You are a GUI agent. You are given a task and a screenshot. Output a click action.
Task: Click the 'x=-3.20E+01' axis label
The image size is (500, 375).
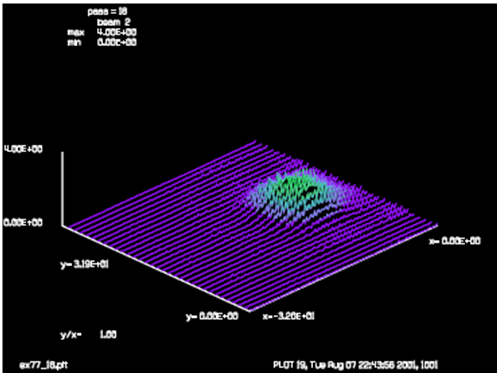(x=288, y=316)
